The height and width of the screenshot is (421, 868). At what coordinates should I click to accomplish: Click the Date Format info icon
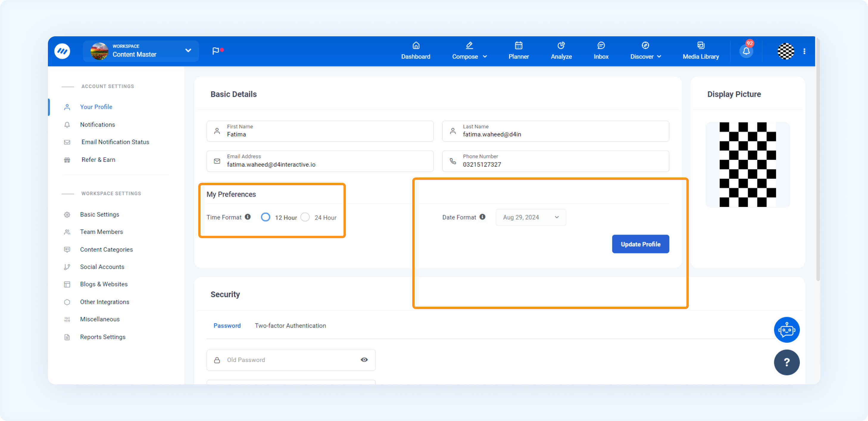[x=482, y=217]
